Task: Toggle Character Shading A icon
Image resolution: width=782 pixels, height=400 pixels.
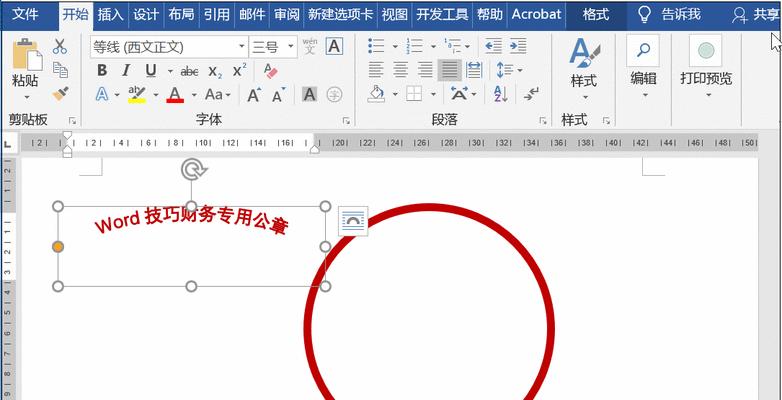Action: pos(310,94)
